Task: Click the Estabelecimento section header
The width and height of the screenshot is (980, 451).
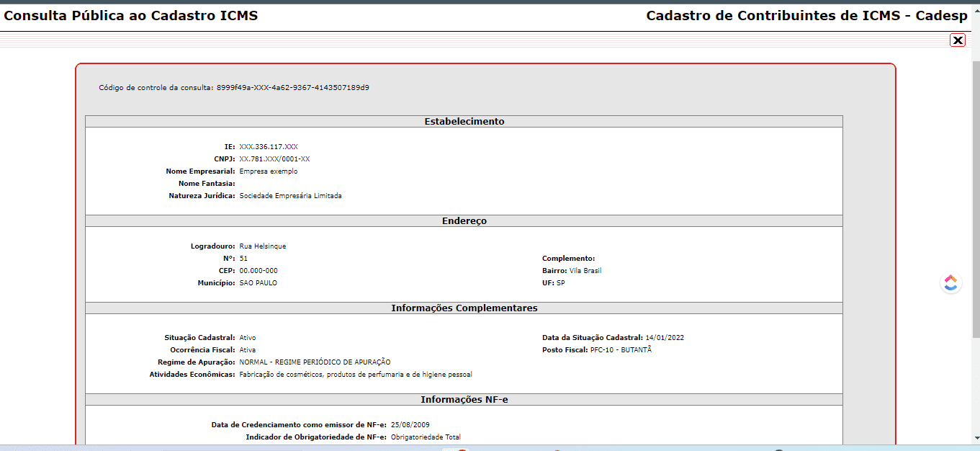Action: 464,122
